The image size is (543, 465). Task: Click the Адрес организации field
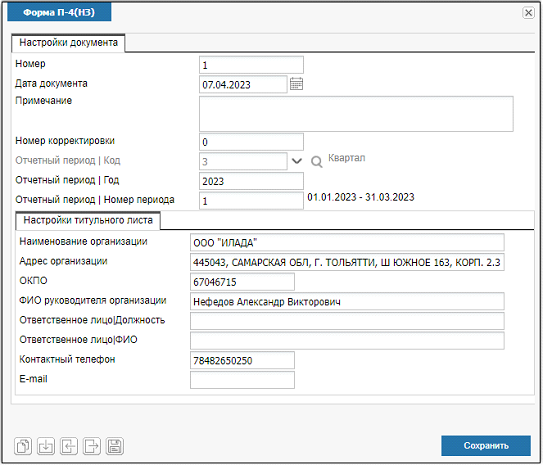coord(347,262)
